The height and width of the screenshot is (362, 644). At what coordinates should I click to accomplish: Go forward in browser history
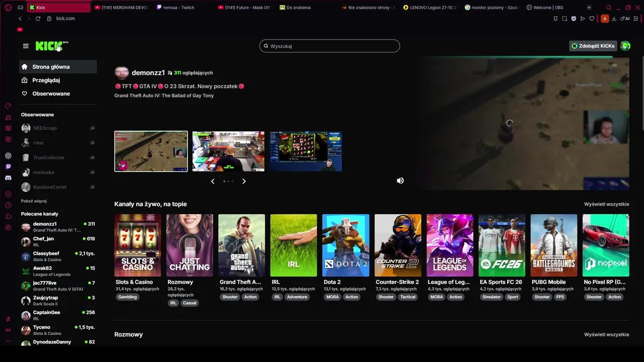click(x=29, y=19)
